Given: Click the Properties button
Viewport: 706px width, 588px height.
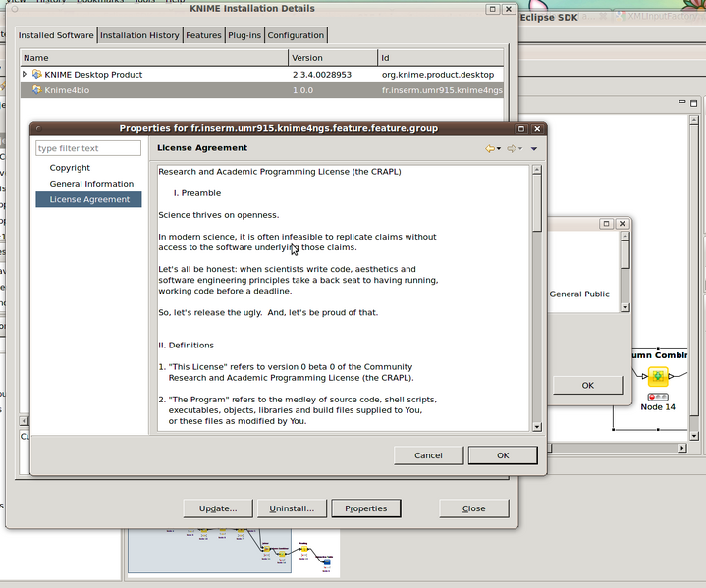Looking at the screenshot, I should [x=365, y=508].
